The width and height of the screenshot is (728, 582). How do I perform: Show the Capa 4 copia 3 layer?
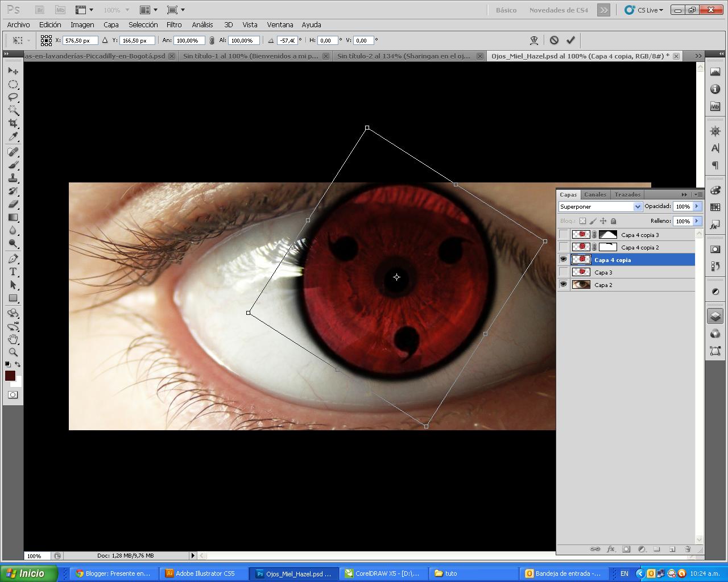564,235
